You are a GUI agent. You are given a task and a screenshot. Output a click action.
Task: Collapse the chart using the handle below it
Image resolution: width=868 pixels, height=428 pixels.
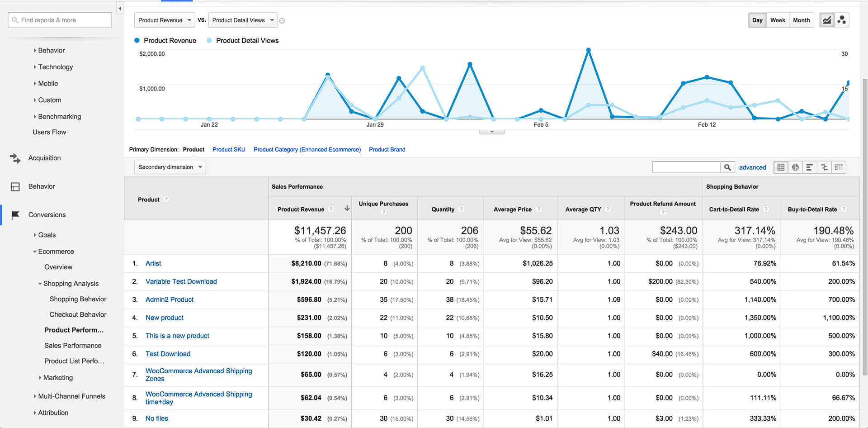(x=492, y=132)
